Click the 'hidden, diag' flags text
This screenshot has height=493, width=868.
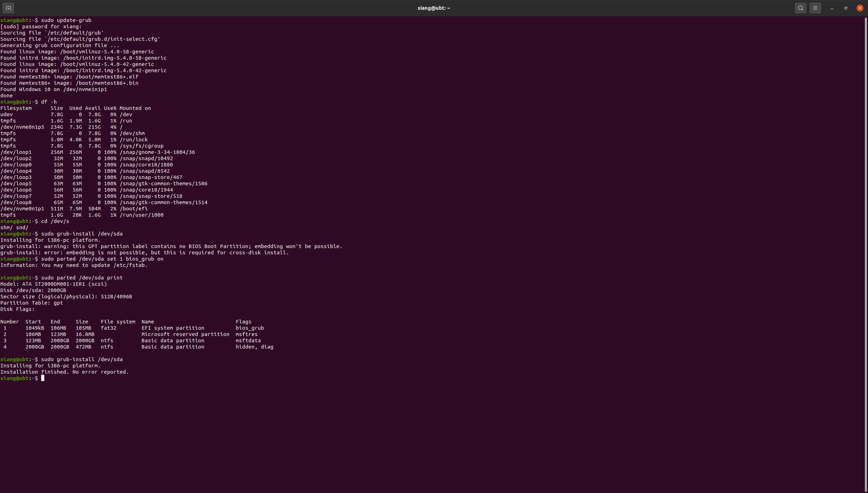click(254, 347)
